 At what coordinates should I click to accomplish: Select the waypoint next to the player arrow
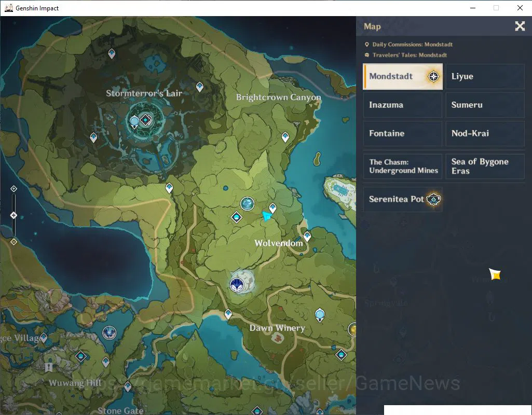(272, 208)
